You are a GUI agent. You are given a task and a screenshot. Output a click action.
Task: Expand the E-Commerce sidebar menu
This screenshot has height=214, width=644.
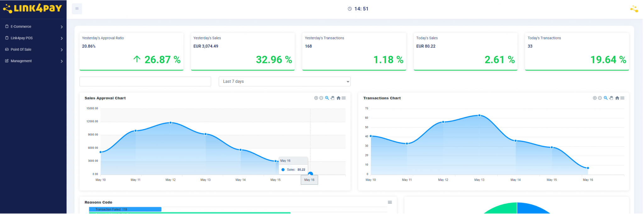pyautogui.click(x=34, y=27)
